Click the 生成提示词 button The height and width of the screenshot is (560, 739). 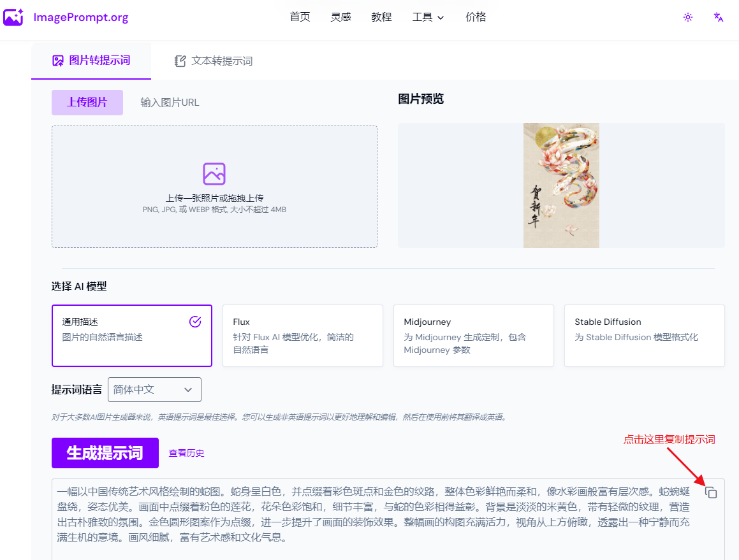[x=105, y=452]
